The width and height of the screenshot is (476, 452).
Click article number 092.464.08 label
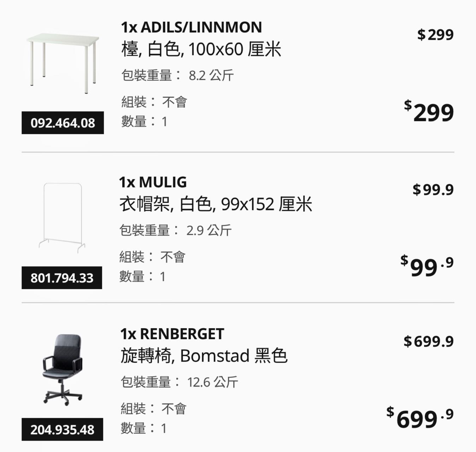click(63, 123)
